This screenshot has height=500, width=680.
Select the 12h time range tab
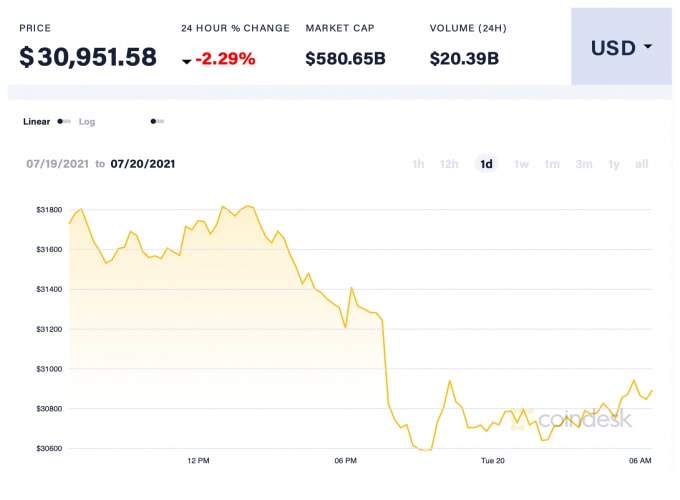(449, 164)
